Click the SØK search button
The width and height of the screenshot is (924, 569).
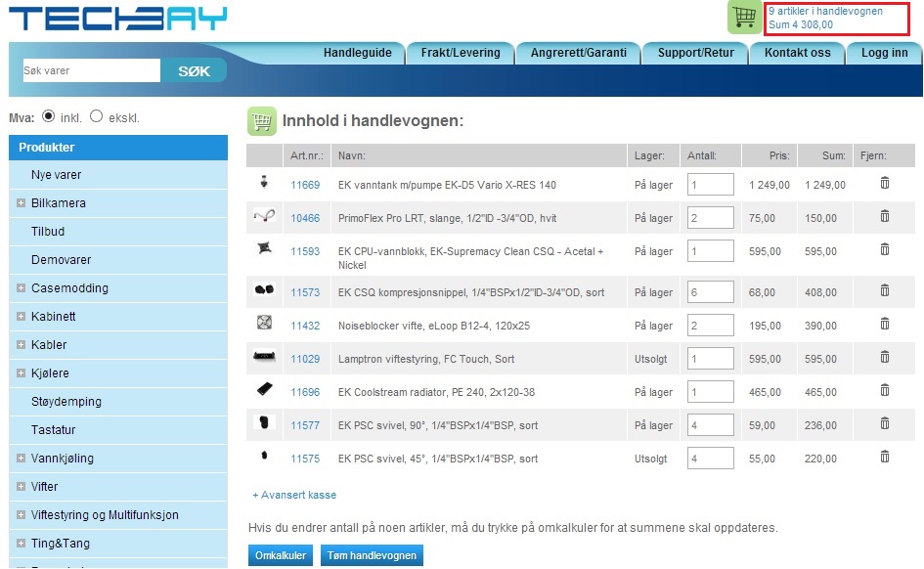coord(194,70)
